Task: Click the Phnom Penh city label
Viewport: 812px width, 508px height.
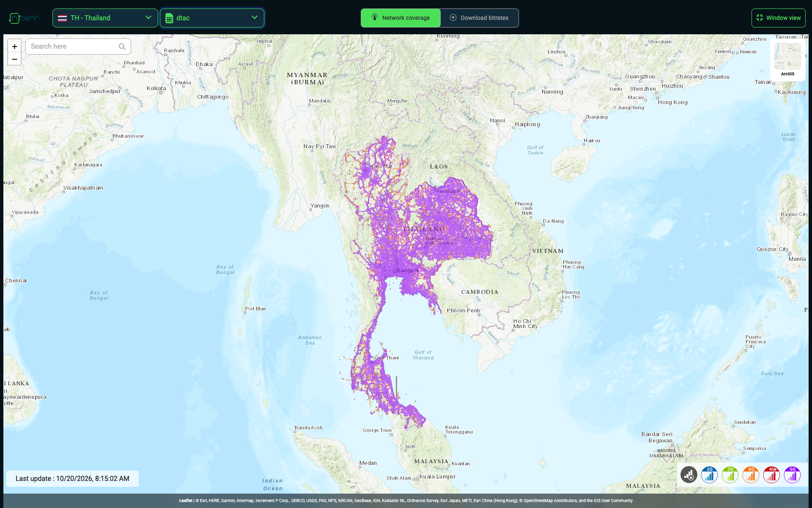Action: tap(464, 311)
